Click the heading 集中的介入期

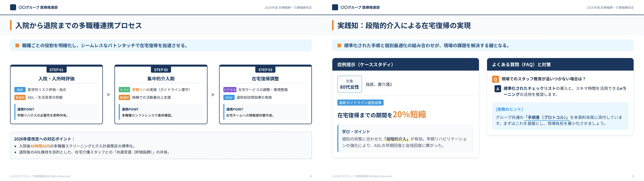coord(161,79)
